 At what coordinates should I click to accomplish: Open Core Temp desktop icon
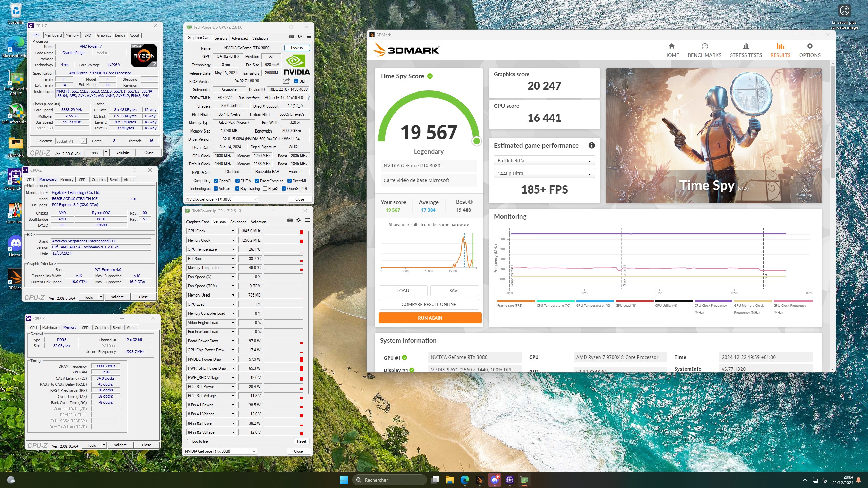point(14,213)
